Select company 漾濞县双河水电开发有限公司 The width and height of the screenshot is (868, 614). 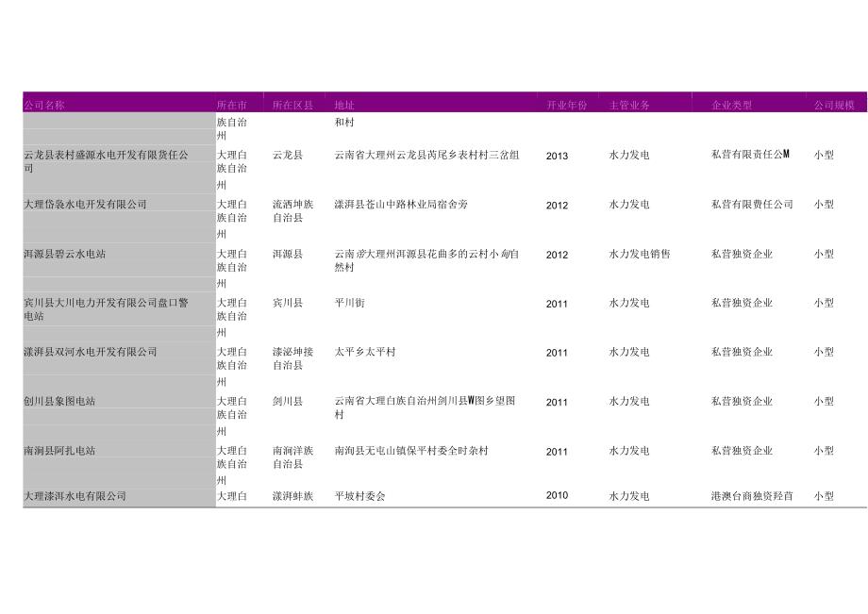click(91, 352)
